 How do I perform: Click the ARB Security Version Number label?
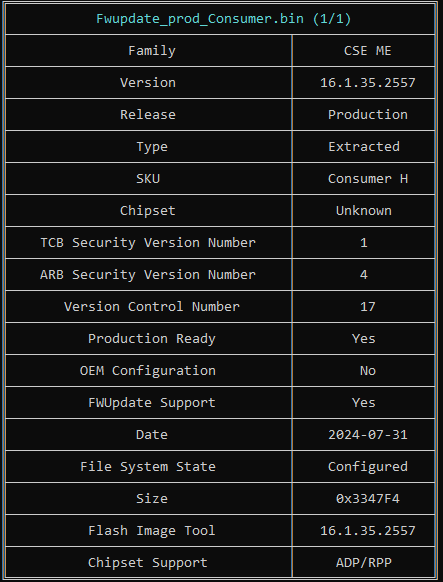[148, 274]
